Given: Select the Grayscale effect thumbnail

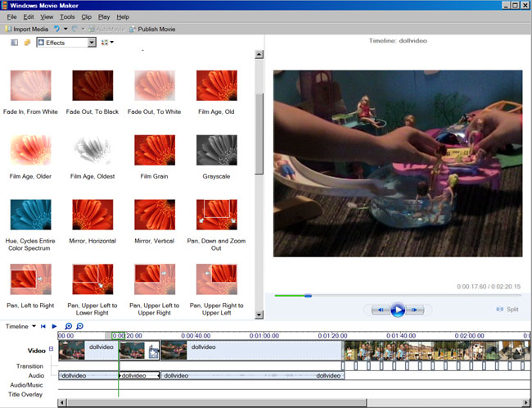Looking at the screenshot, I should [x=217, y=150].
